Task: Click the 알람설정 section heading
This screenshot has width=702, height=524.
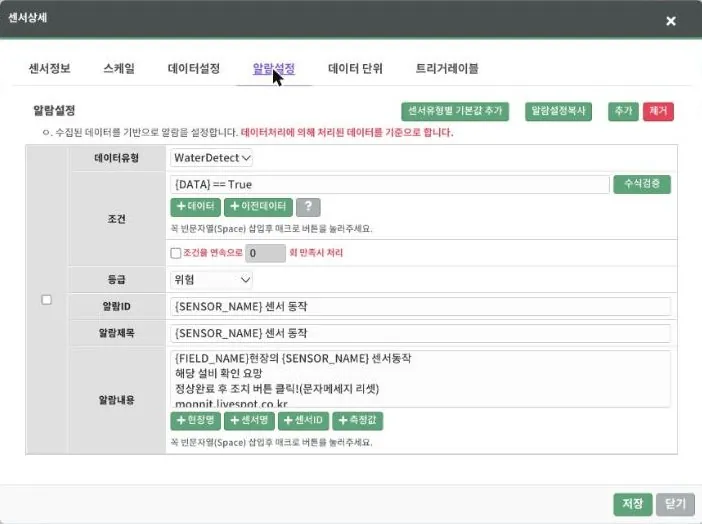Action: click(54, 111)
